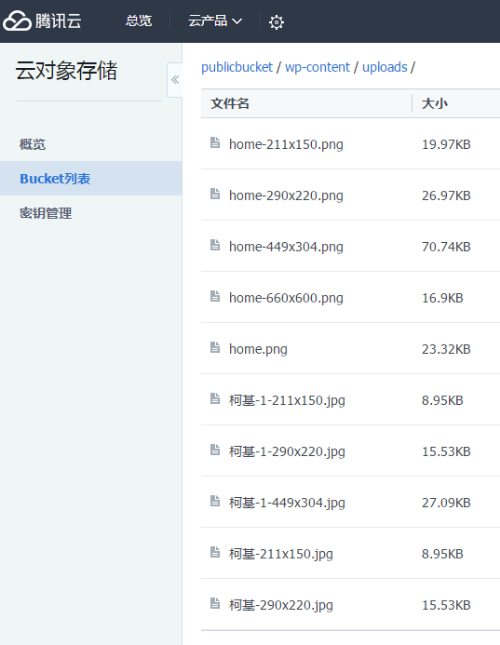Click the 大小 column header
The height and width of the screenshot is (645, 500).
[x=435, y=103]
